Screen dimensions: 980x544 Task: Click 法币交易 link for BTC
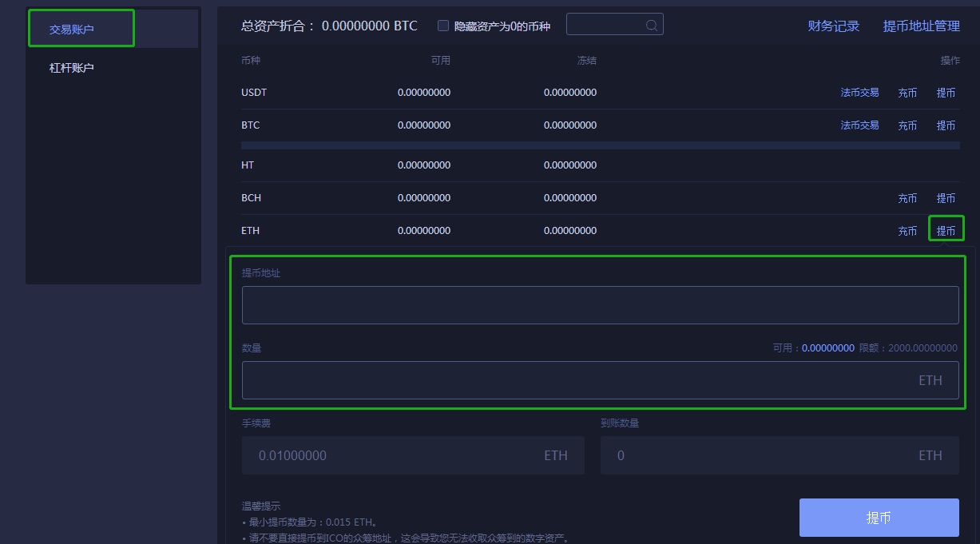860,125
